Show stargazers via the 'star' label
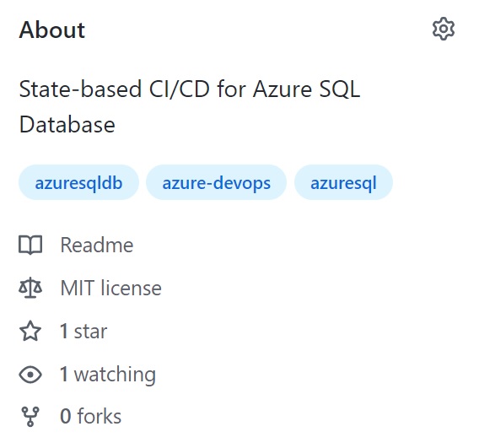The width and height of the screenshot is (479, 448). click(x=90, y=332)
